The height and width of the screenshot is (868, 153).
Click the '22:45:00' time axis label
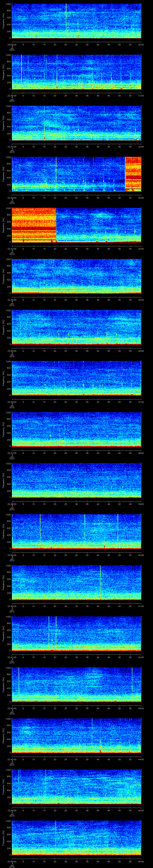12,861
